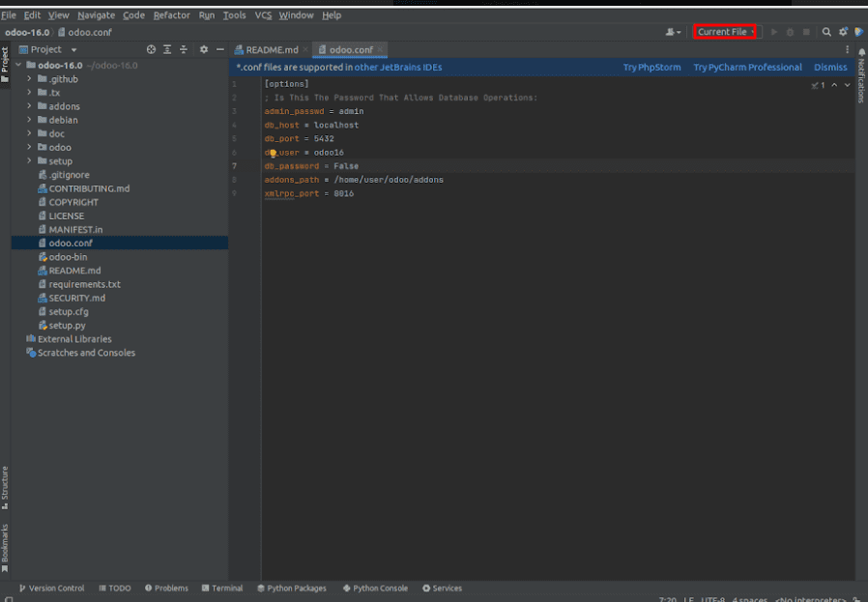Click odoo-16.0 breadcrumb in navigation bar
The width and height of the screenshot is (868, 602).
[27, 32]
